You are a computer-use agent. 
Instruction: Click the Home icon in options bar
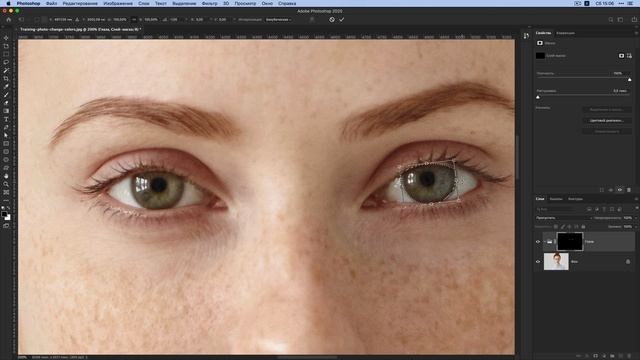9,19
